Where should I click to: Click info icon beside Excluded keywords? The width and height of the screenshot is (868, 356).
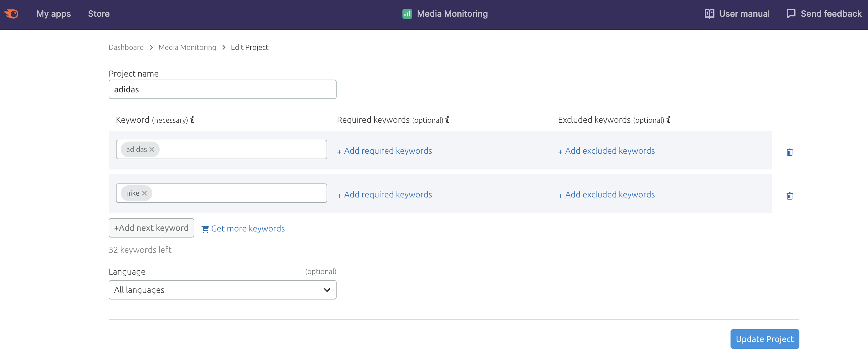click(669, 120)
